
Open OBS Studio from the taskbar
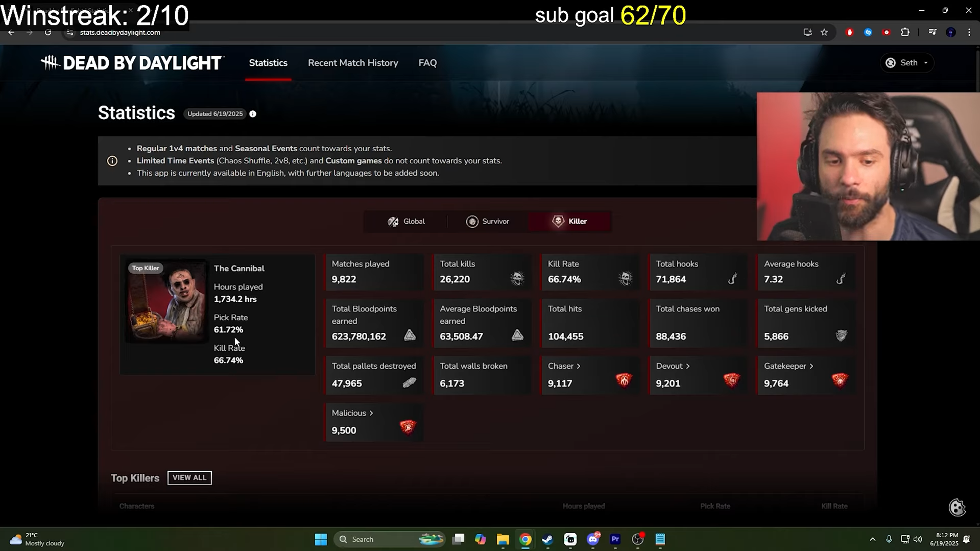pyautogui.click(x=638, y=539)
